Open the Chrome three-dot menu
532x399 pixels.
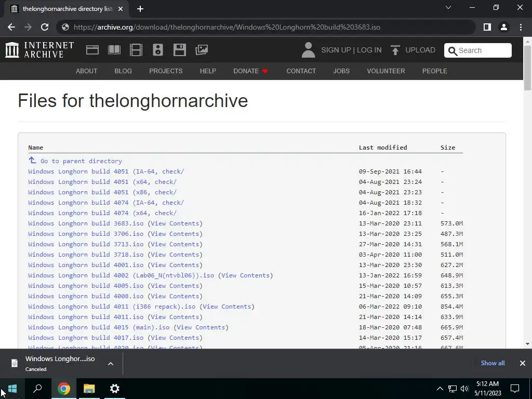521,27
